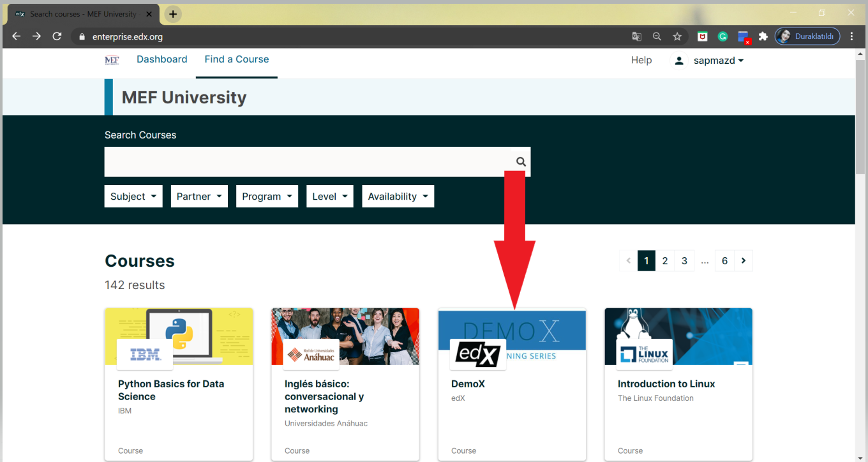The width and height of the screenshot is (868, 462).
Task: Click the MEF University logo
Action: coord(112,60)
